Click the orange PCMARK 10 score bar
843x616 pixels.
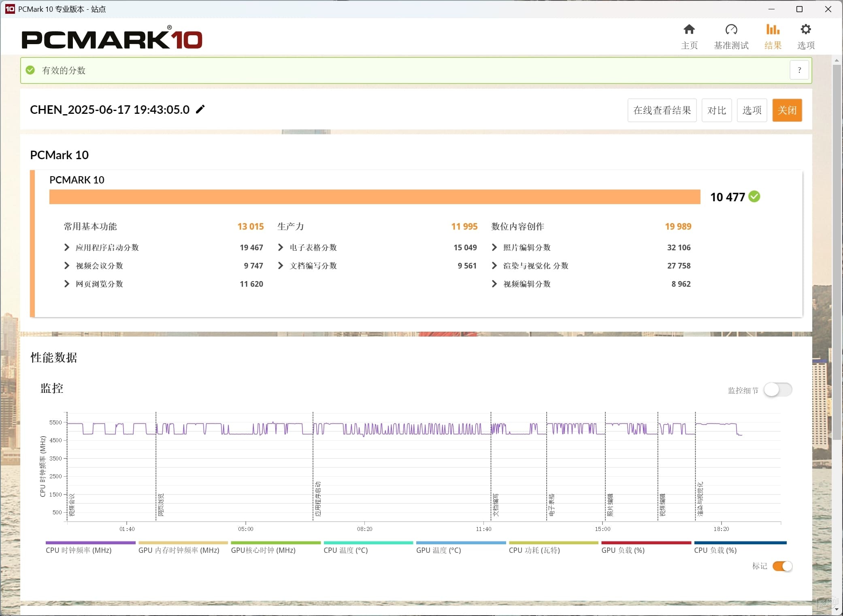coord(375,197)
